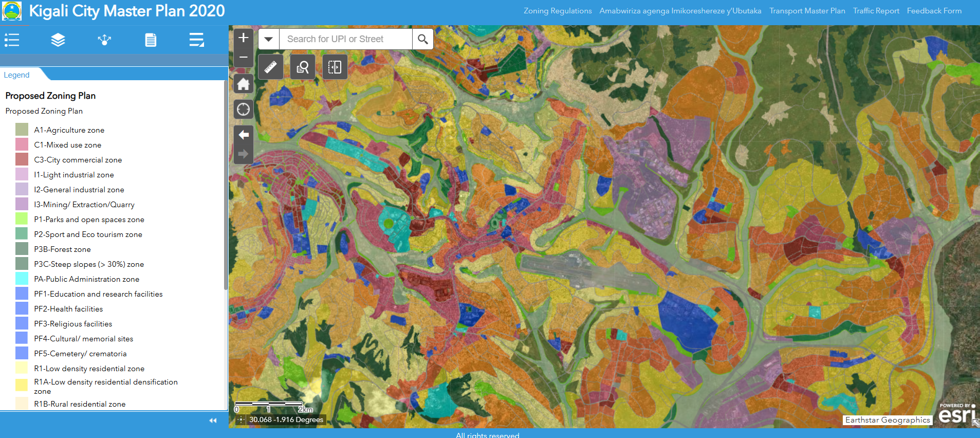Open the Legend list panel icon
The width and height of the screenshot is (980, 438).
coord(12,40)
